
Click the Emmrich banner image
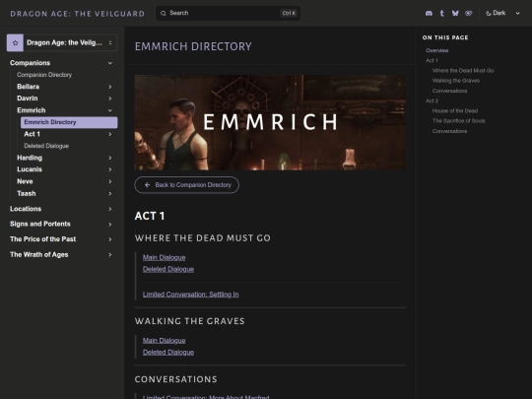[270, 122]
